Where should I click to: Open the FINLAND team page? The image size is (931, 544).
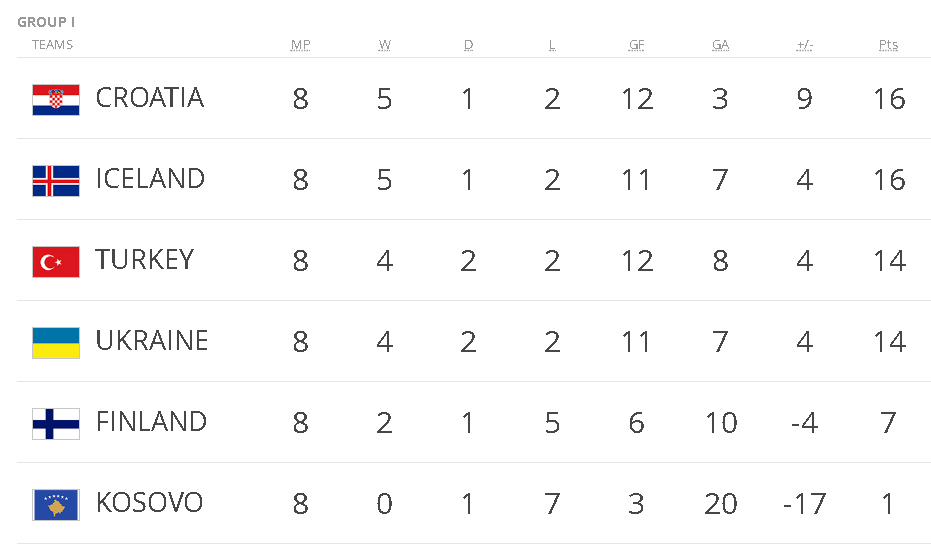coord(151,422)
